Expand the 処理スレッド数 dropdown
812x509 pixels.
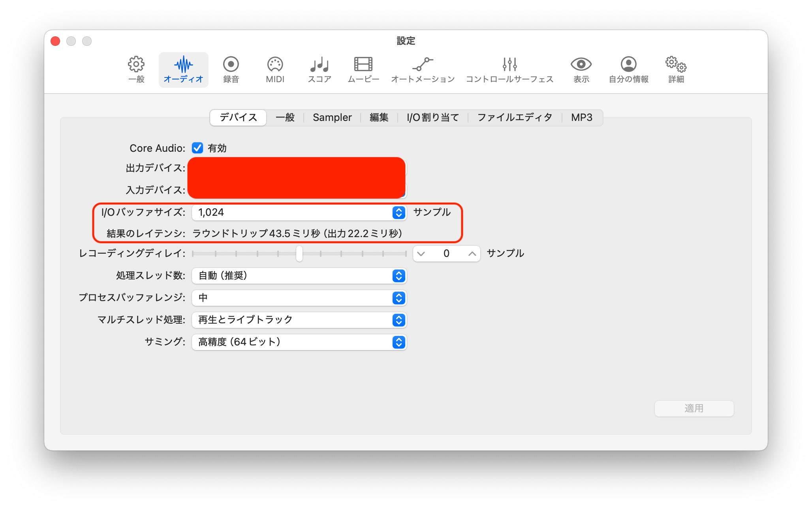(x=299, y=276)
